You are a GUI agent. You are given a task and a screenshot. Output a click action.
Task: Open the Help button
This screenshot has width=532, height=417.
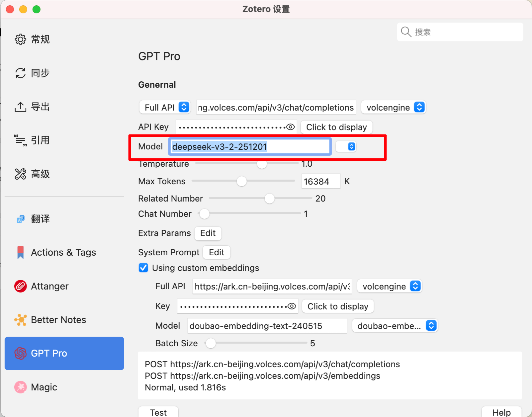501,412
